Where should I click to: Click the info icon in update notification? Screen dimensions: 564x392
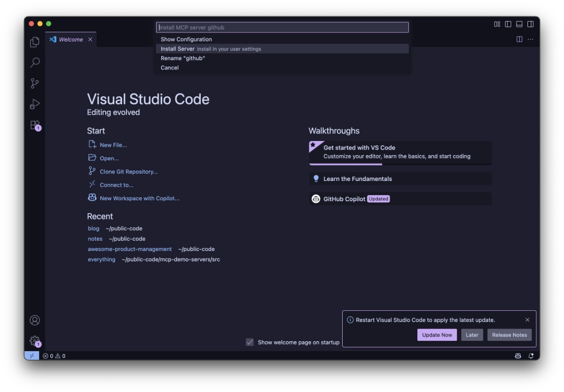[x=350, y=320]
